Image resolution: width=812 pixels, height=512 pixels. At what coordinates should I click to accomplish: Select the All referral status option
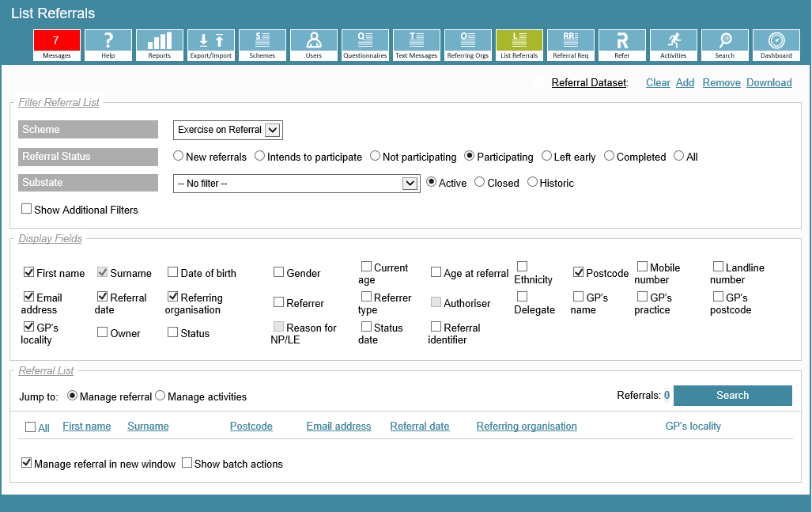pyautogui.click(x=679, y=156)
